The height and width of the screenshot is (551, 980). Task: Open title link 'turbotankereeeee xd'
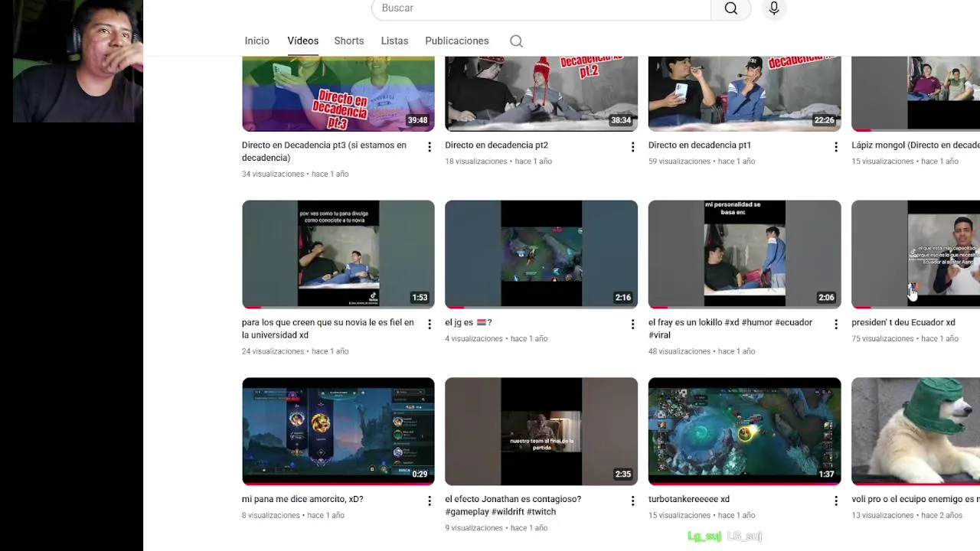tap(689, 499)
